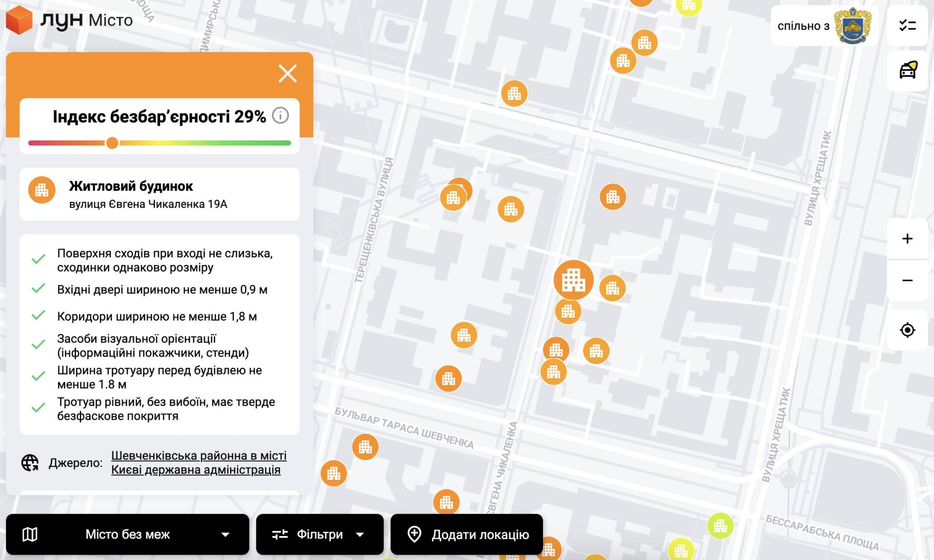Click checkmark next to Тротуар рівний item
934x560 pixels.
pos(38,408)
